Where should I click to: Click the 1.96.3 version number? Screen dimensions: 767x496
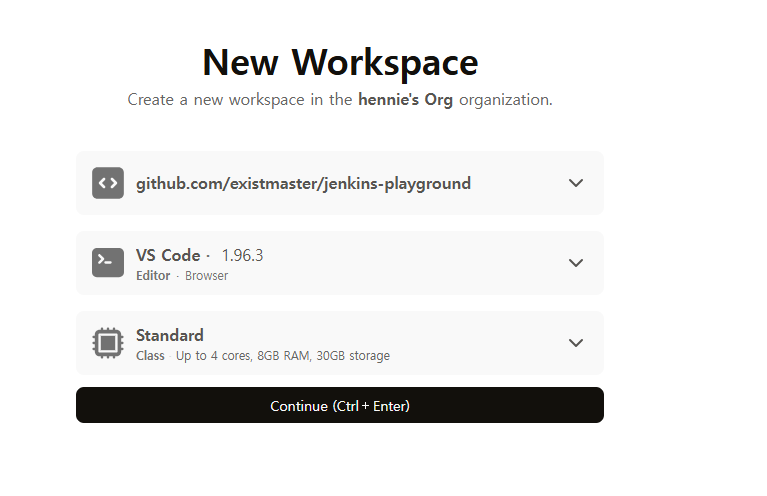coord(243,255)
